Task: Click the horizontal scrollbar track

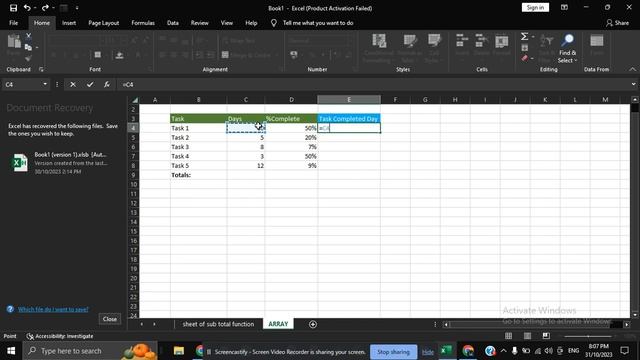Action: click(536, 324)
